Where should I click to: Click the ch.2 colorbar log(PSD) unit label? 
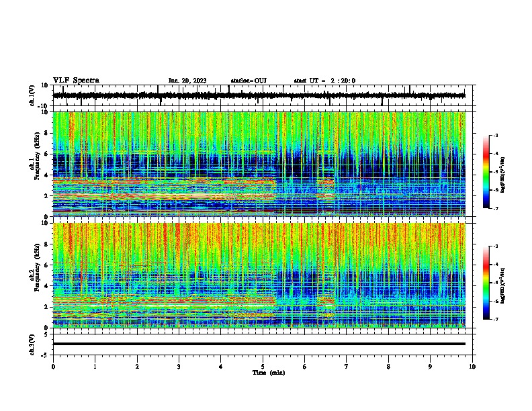coord(503,285)
